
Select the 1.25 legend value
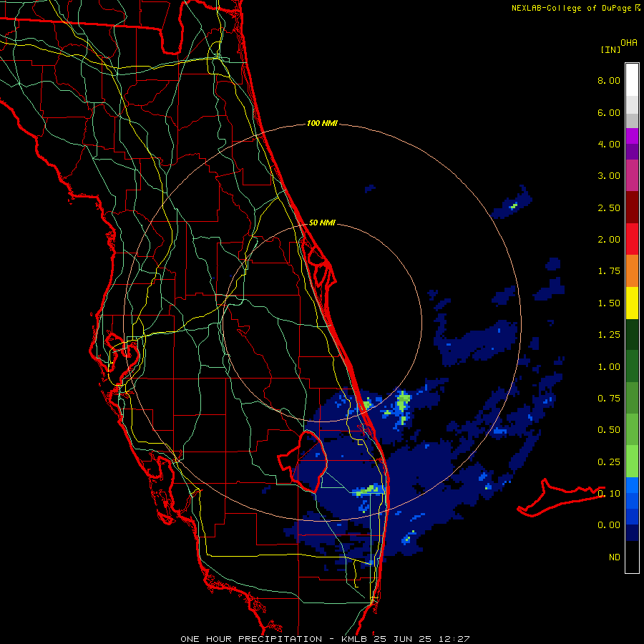click(x=609, y=335)
